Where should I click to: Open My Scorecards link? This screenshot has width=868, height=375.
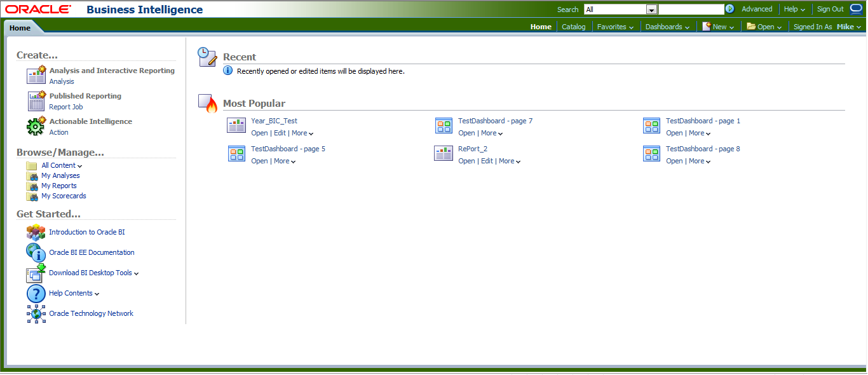(64, 196)
